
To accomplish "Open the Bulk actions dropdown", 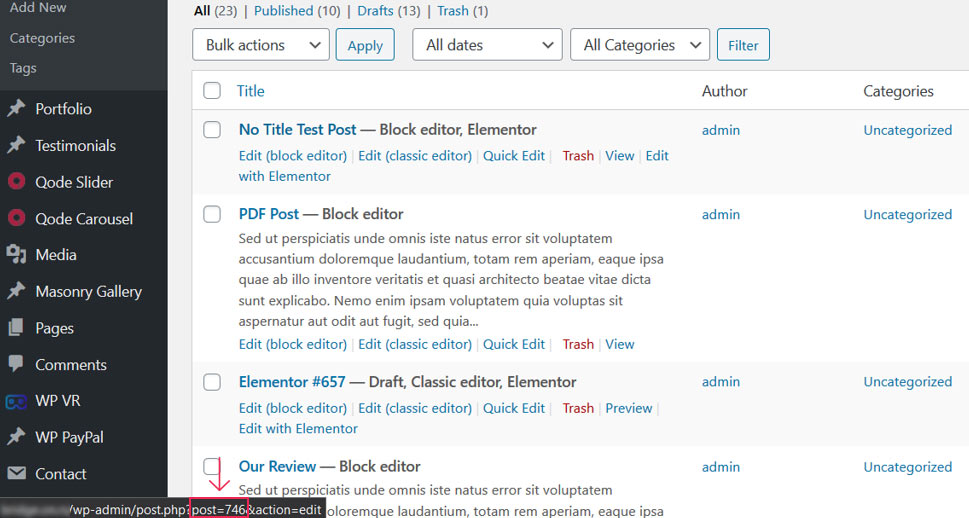I will [260, 45].
